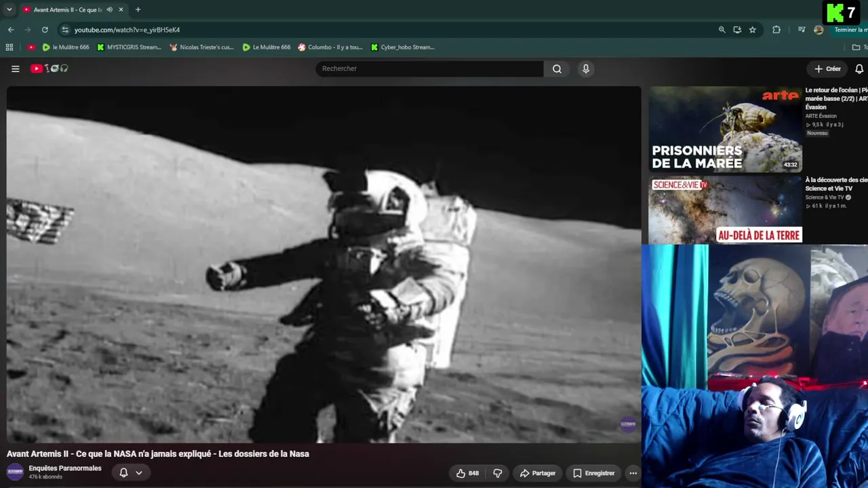The image size is (868, 488).
Task: Open more actions for the video
Action: click(633, 473)
